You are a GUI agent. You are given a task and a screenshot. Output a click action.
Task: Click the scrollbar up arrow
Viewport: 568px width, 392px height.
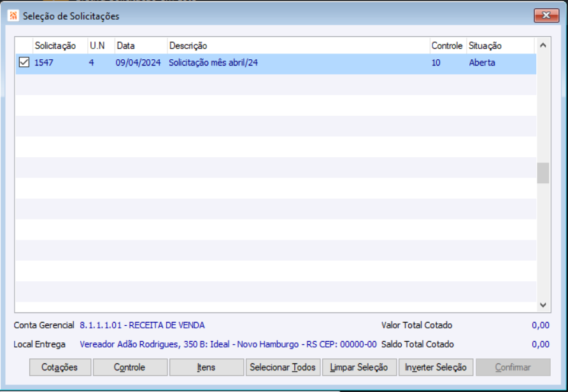pos(543,45)
